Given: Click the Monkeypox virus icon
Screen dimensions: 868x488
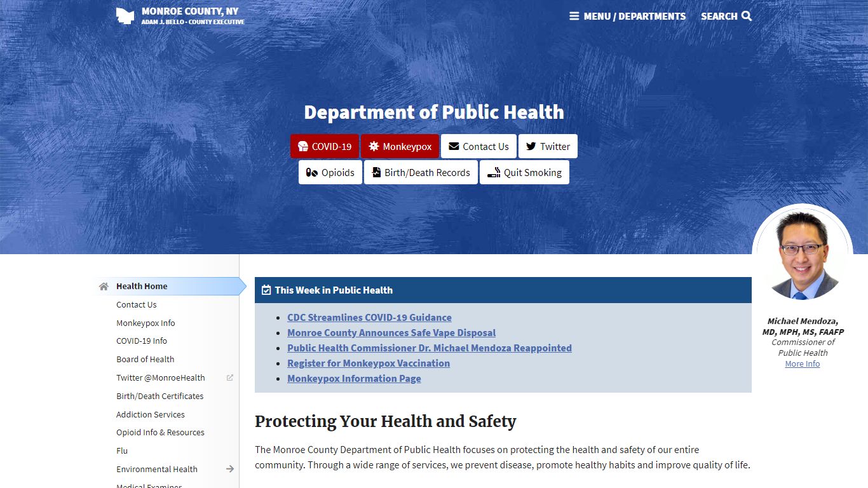Looking at the screenshot, I should (374, 146).
